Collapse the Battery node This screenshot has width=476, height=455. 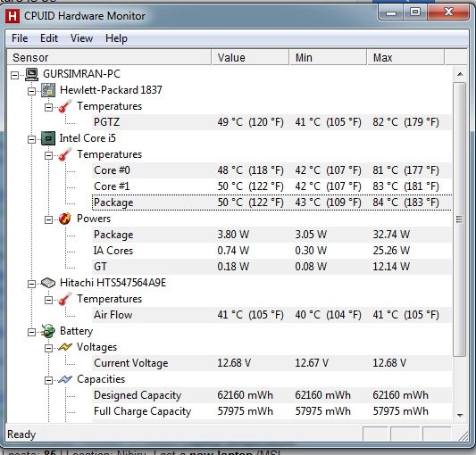(x=31, y=332)
